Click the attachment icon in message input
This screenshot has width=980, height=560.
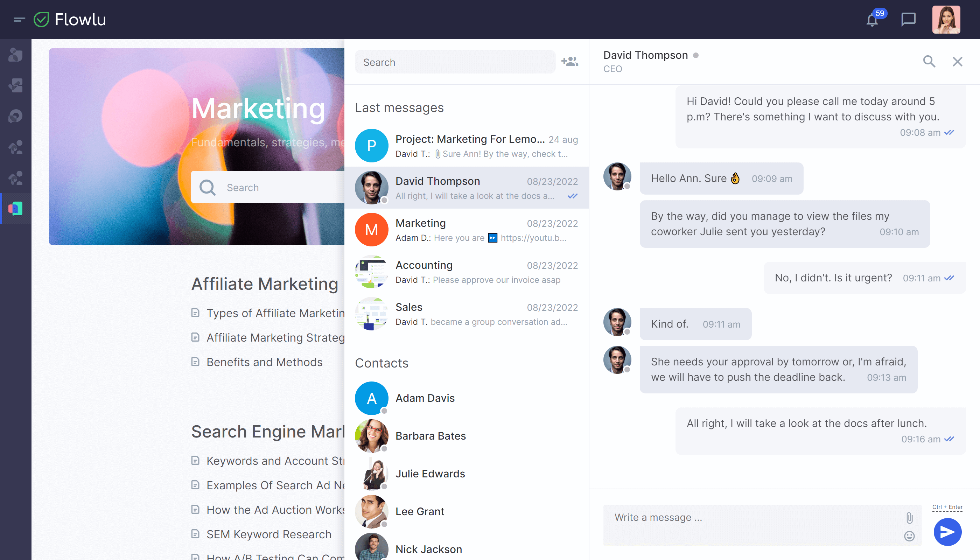click(909, 518)
